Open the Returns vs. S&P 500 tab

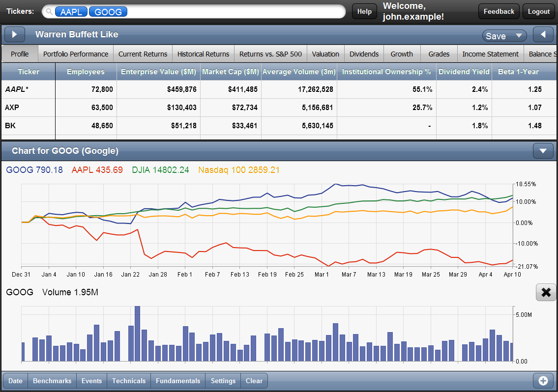(x=270, y=54)
